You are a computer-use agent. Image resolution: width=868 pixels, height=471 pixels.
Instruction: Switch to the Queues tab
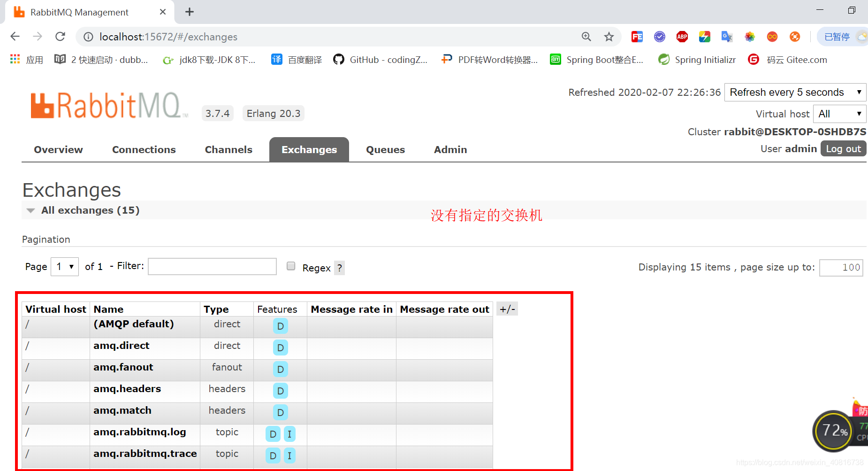click(x=385, y=149)
